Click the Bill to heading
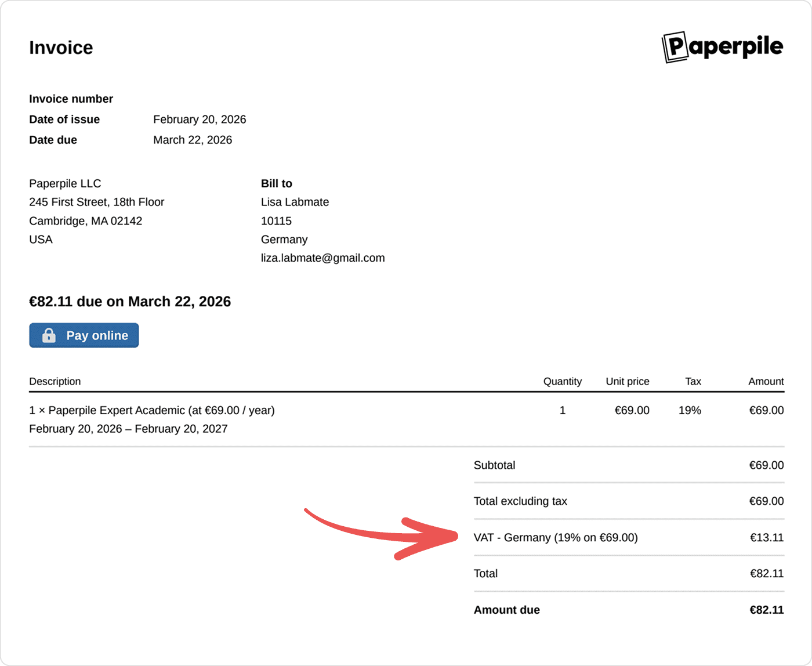 click(276, 184)
